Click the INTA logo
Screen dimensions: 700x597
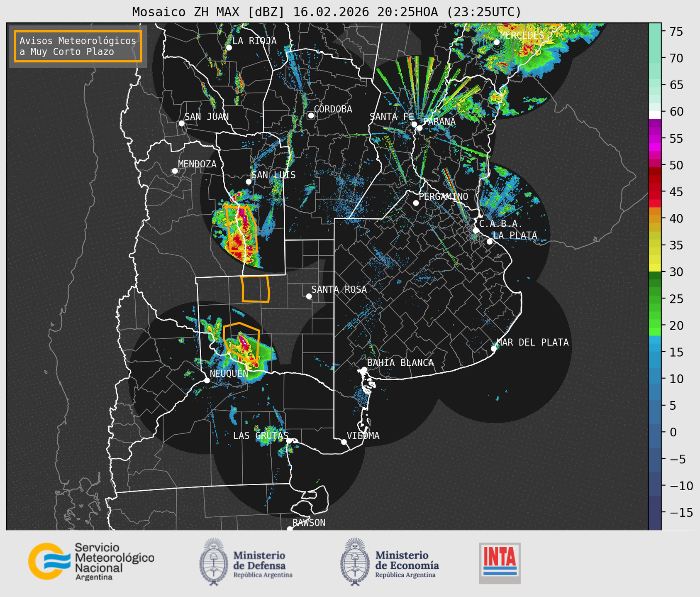(x=500, y=563)
